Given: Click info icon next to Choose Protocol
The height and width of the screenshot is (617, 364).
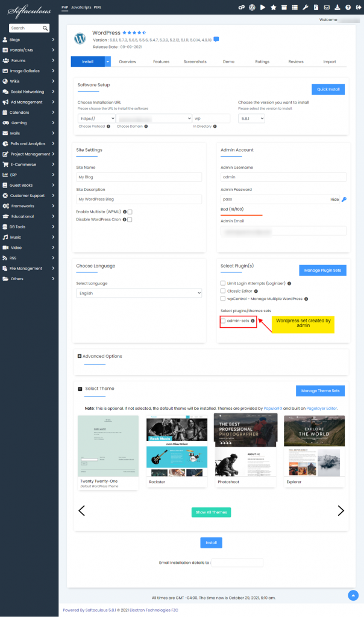Looking at the screenshot, I should coord(108,127).
